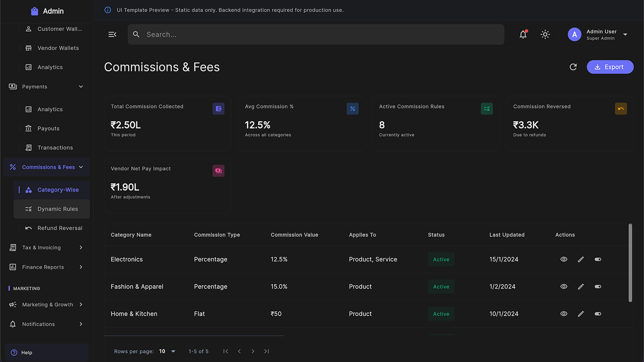Focus the Search input field
The width and height of the screenshot is (644, 362).
[x=316, y=34]
